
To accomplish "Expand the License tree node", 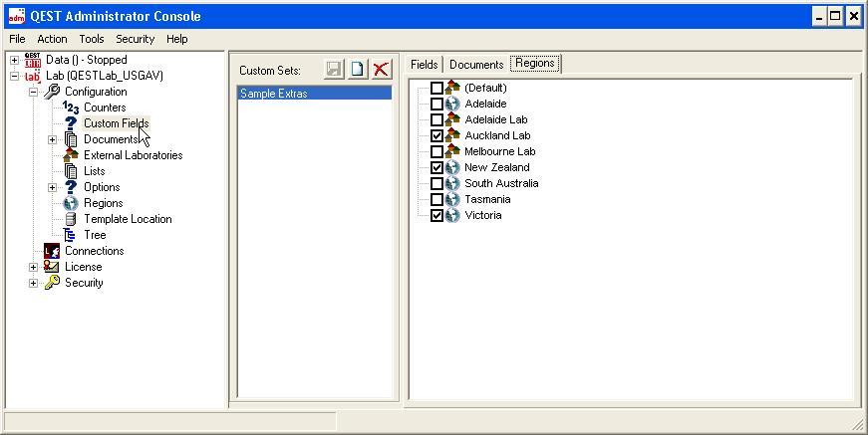I will coord(33,267).
